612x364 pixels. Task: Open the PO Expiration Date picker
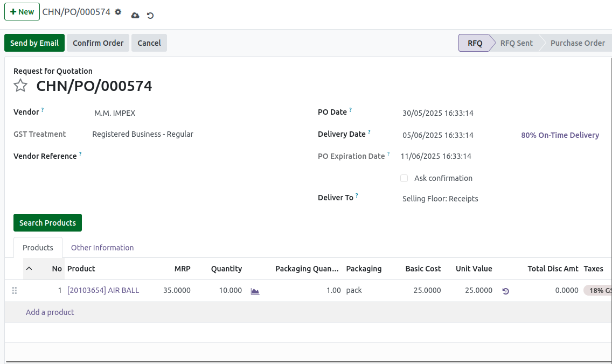click(436, 156)
